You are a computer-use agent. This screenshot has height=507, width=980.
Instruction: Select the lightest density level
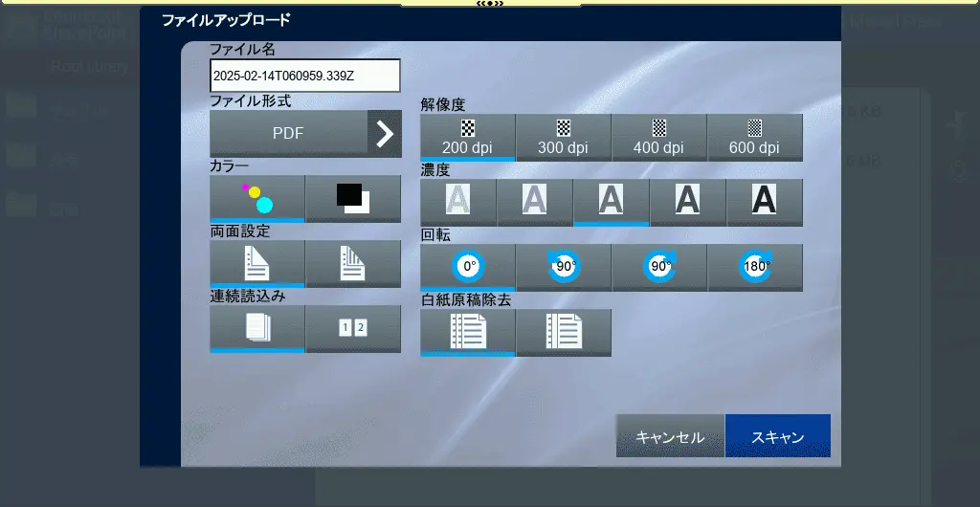pyautogui.click(x=458, y=202)
